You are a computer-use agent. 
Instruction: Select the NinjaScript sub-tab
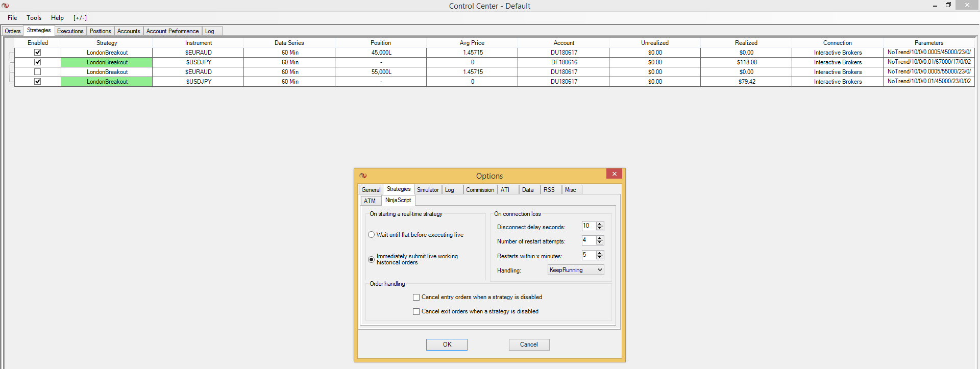[x=398, y=201]
